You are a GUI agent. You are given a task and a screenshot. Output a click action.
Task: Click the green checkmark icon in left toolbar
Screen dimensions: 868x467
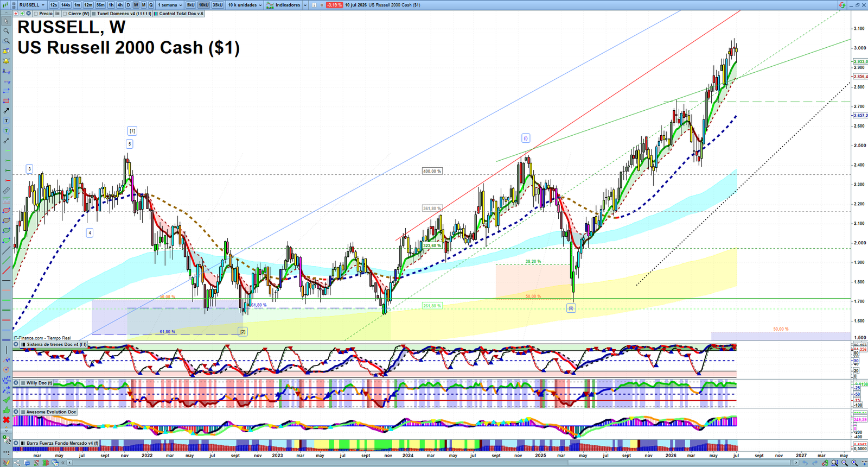pyautogui.click(x=6, y=400)
